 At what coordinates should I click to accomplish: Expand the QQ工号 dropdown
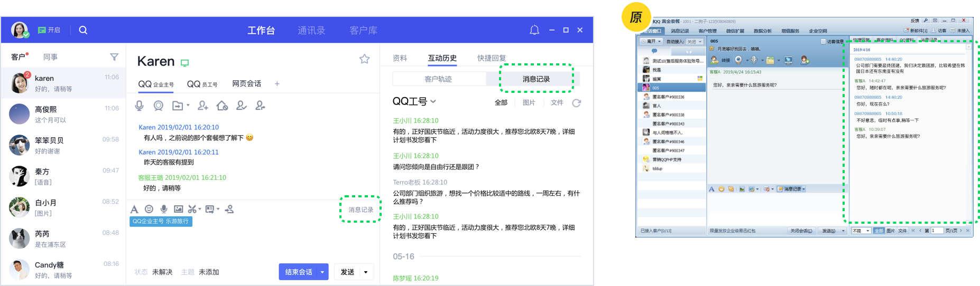pyautogui.click(x=414, y=101)
